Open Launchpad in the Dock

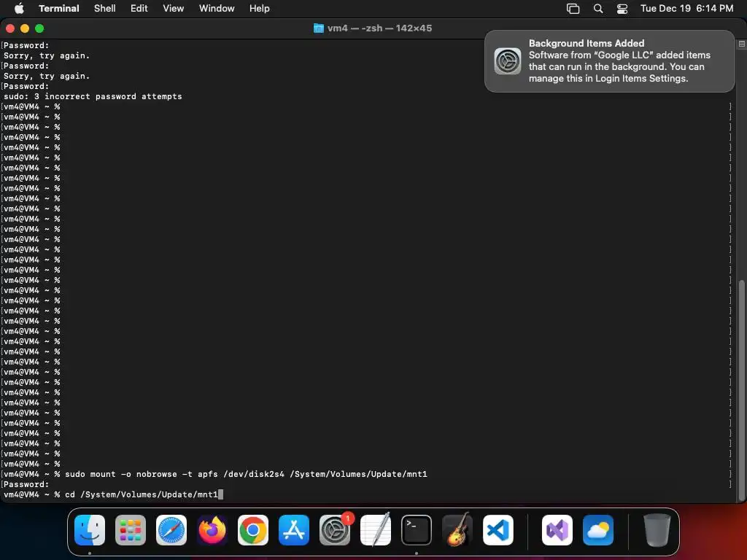[131, 530]
